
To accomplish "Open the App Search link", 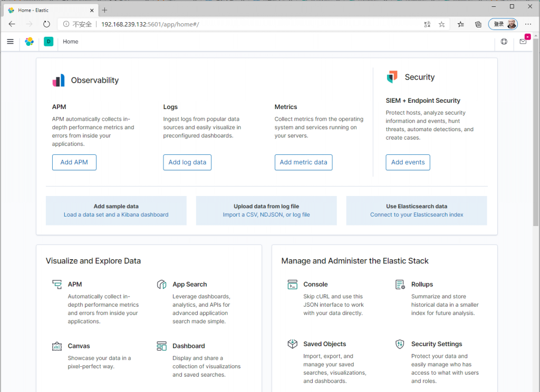I will pyautogui.click(x=190, y=285).
